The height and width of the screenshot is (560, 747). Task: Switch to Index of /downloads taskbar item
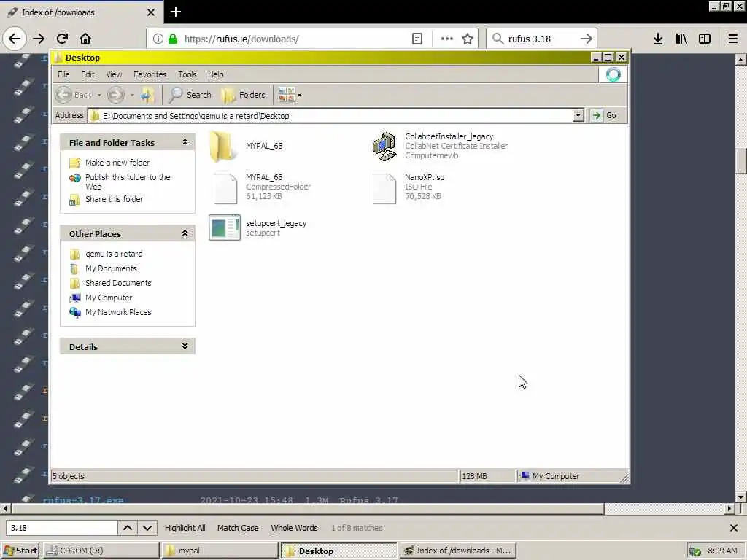tap(458, 551)
